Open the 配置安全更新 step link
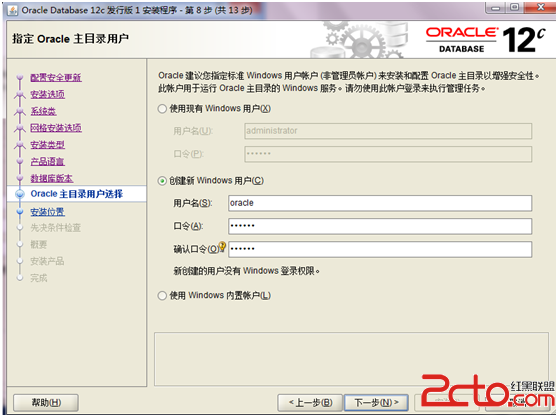This screenshot has height=417, width=558. point(56,78)
